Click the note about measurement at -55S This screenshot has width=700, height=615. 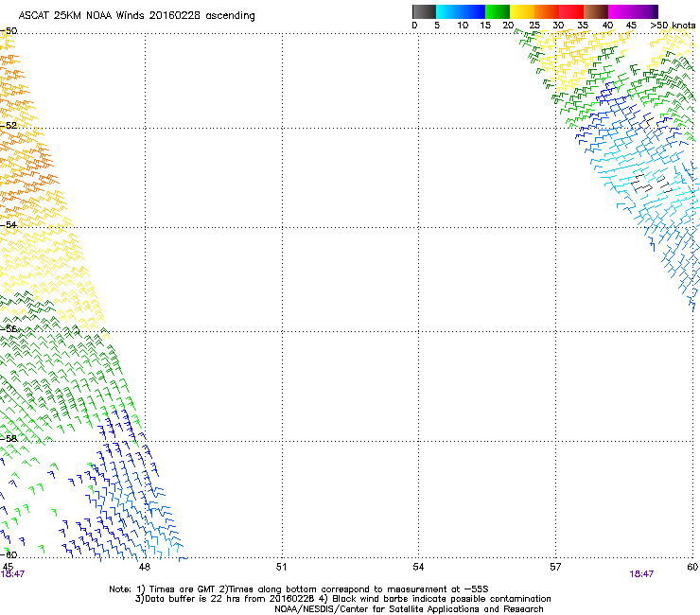[354, 589]
